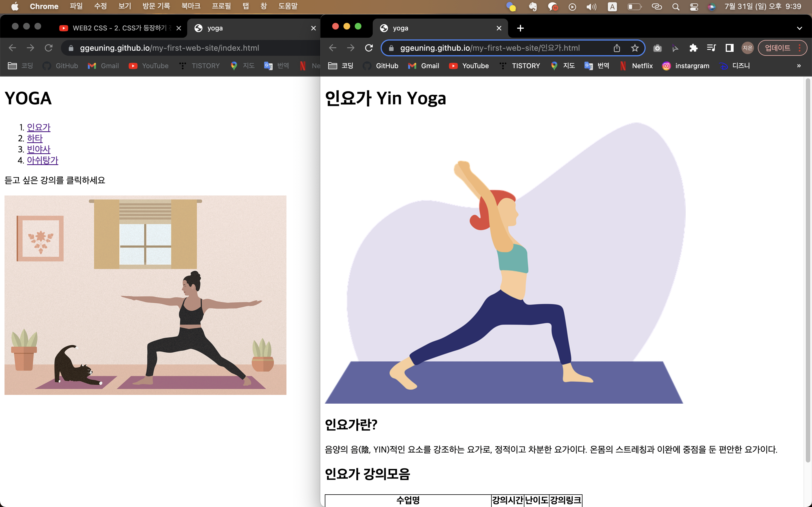Open the 북마크 menu in menu bar
812x507 pixels.
coord(191,6)
